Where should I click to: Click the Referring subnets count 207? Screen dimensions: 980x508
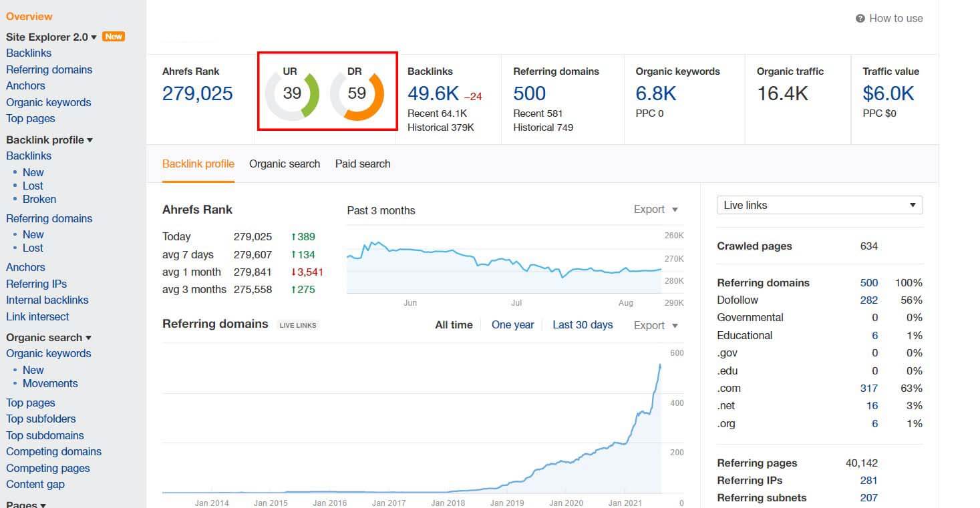click(869, 498)
